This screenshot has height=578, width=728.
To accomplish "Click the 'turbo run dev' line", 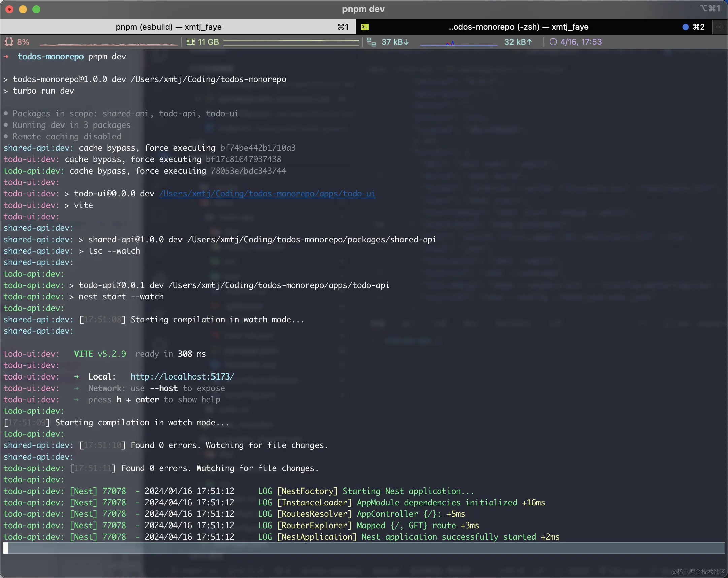I will 38,91.
